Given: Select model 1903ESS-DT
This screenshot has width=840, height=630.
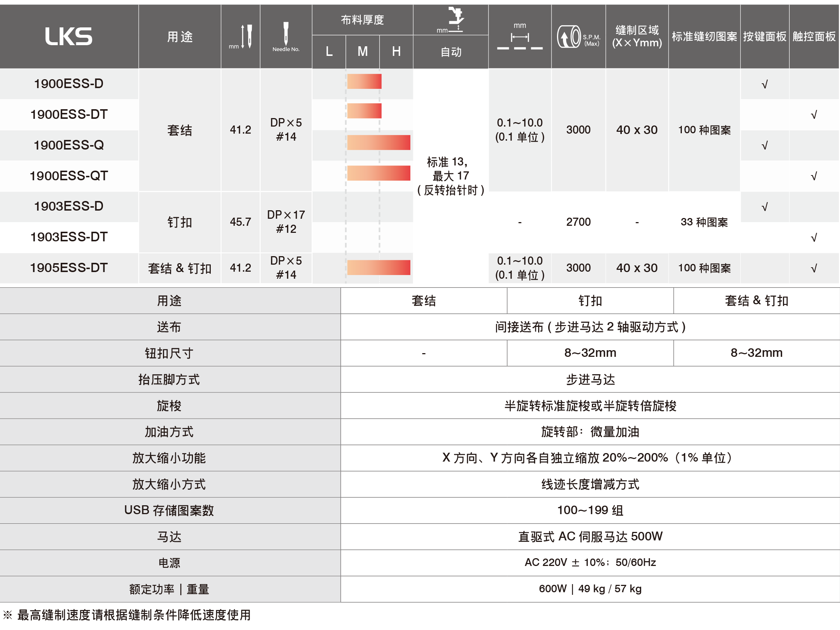Looking at the screenshot, I should pos(69,237).
